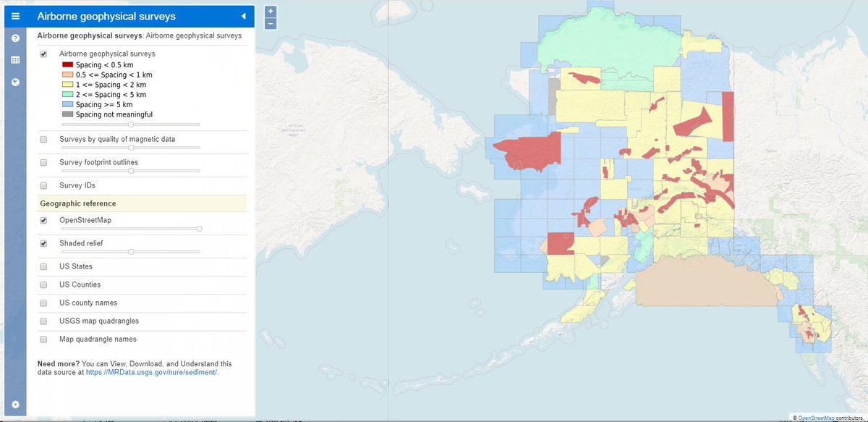The height and width of the screenshot is (422, 868).
Task: Uncheck Airborne geophysical surveys layer
Action: pyautogui.click(x=43, y=54)
